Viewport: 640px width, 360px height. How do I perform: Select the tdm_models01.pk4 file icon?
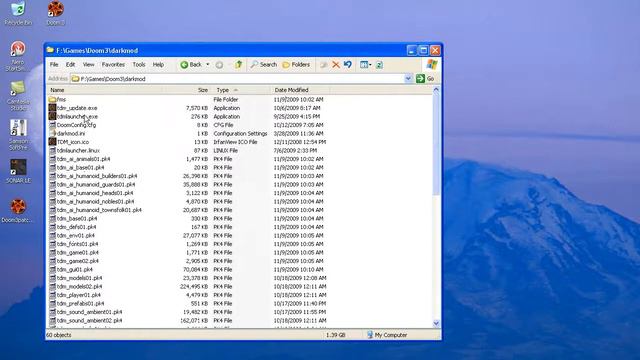(52, 278)
